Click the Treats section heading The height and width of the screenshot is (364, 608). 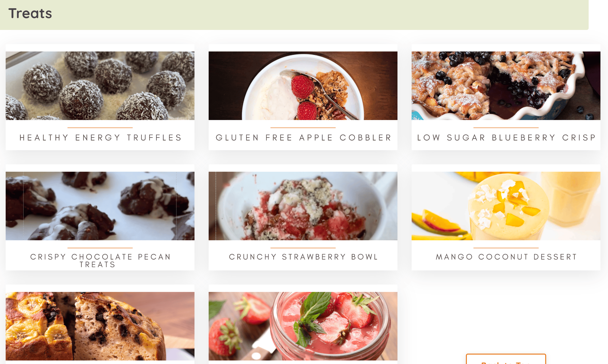coord(30,13)
